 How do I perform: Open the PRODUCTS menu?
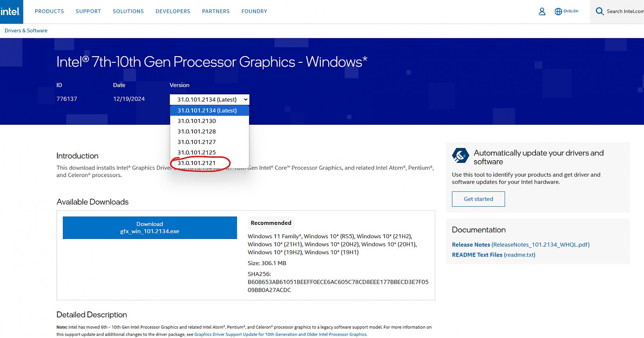[x=49, y=11]
